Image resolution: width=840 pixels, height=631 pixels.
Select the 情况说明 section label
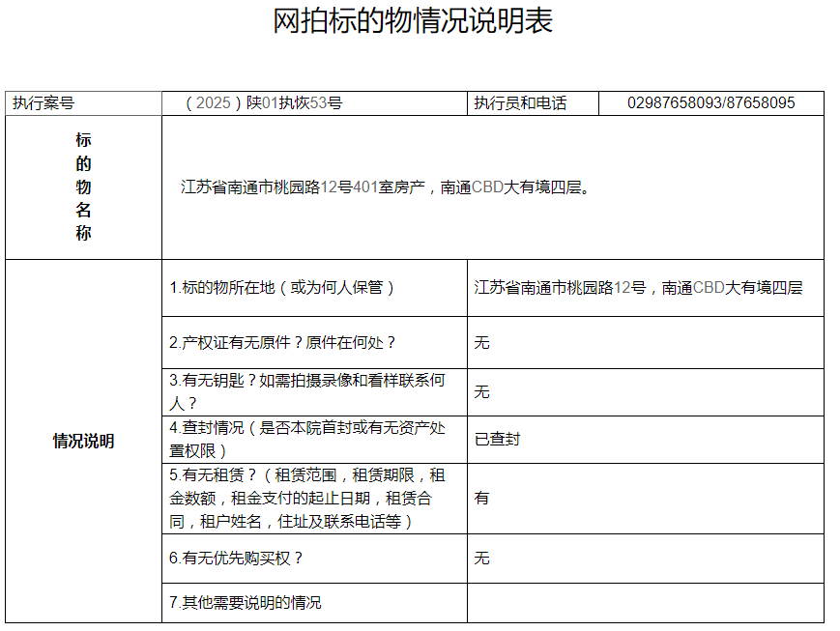82,441
